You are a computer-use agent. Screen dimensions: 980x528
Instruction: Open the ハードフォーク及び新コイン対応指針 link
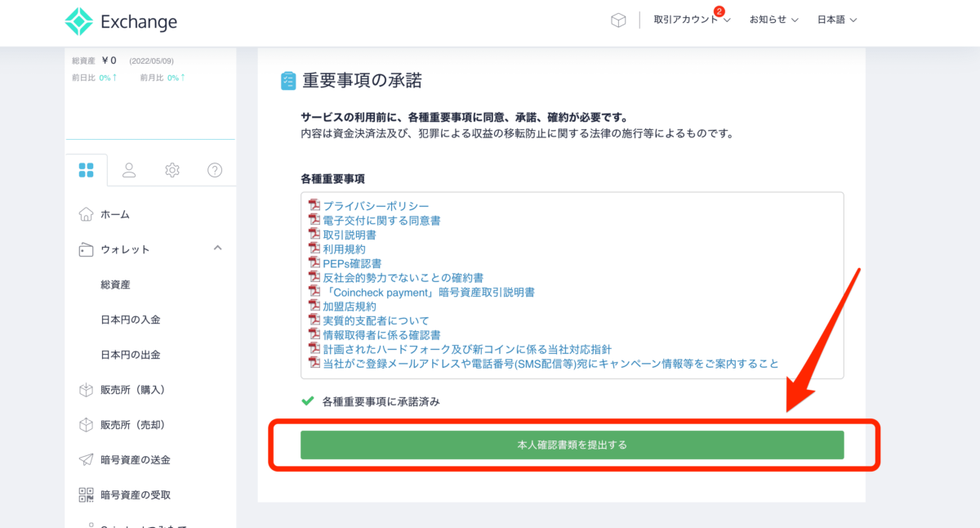[x=466, y=349]
